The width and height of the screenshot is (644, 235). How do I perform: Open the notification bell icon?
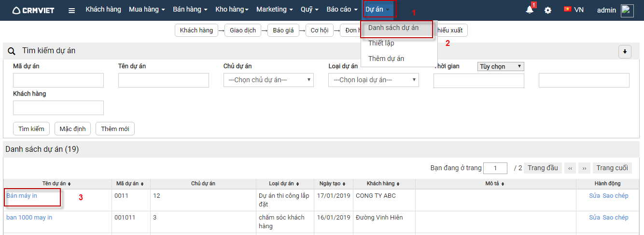point(530,10)
